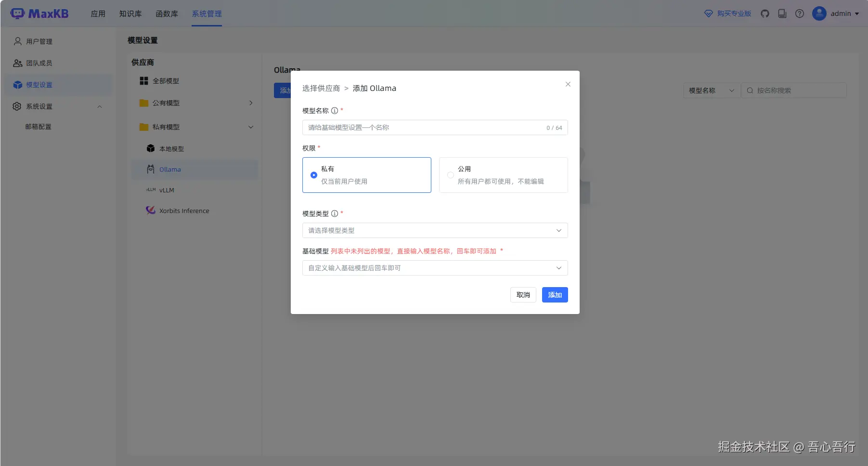The height and width of the screenshot is (466, 868).
Task: Go to 用户管理 in the sidebar
Action: click(x=58, y=41)
